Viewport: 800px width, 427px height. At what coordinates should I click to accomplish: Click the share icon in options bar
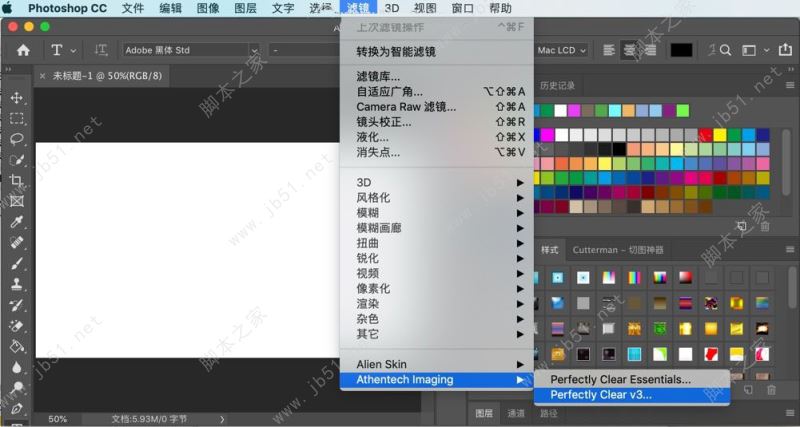[x=785, y=49]
